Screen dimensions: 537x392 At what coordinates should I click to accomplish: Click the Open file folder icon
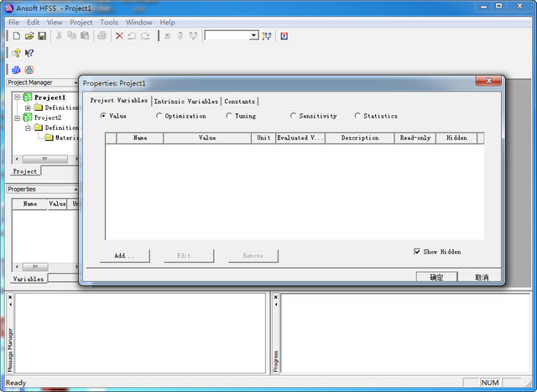29,35
